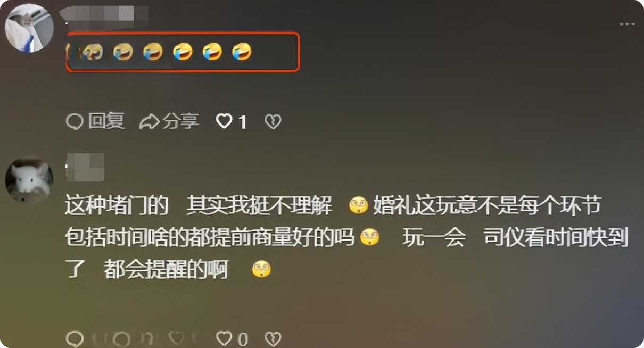The width and height of the screenshot is (644, 348).
Task: Click the rolling-eyes emoji after 都会提醒的啊
Action: (x=261, y=269)
